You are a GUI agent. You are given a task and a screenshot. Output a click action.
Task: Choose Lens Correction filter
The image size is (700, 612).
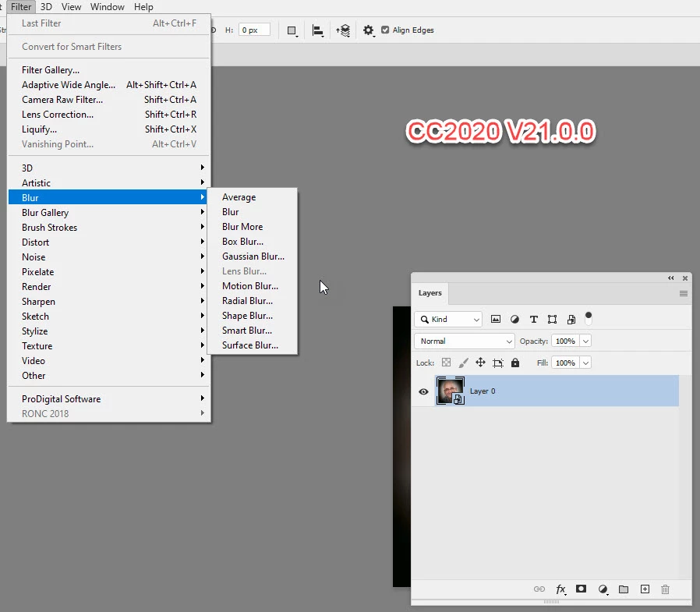click(x=109, y=115)
